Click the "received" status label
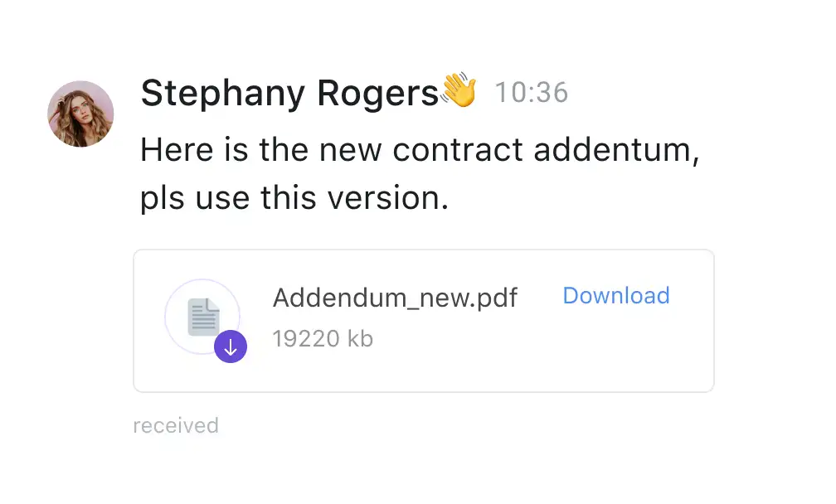836x504 pixels. 176,426
